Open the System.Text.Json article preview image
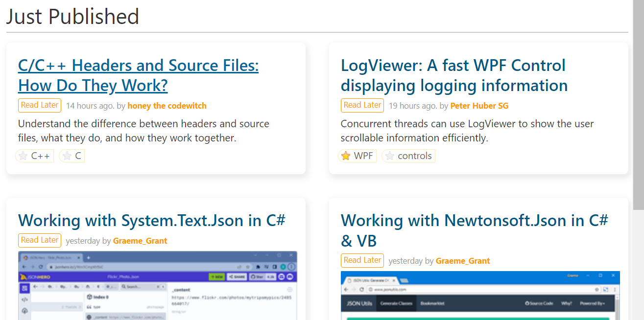Viewport: 644px width, 320px height. [158, 286]
